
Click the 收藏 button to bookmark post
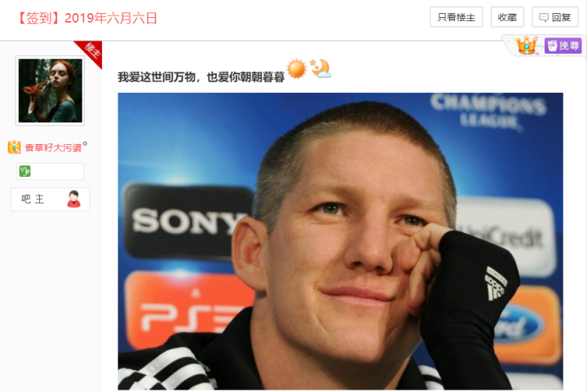[507, 17]
